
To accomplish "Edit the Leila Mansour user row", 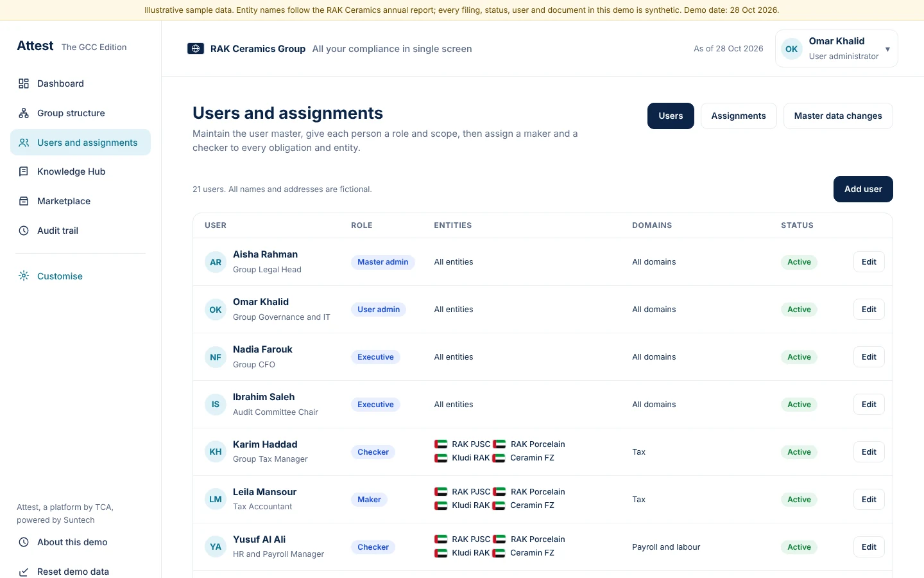I will pos(869,500).
